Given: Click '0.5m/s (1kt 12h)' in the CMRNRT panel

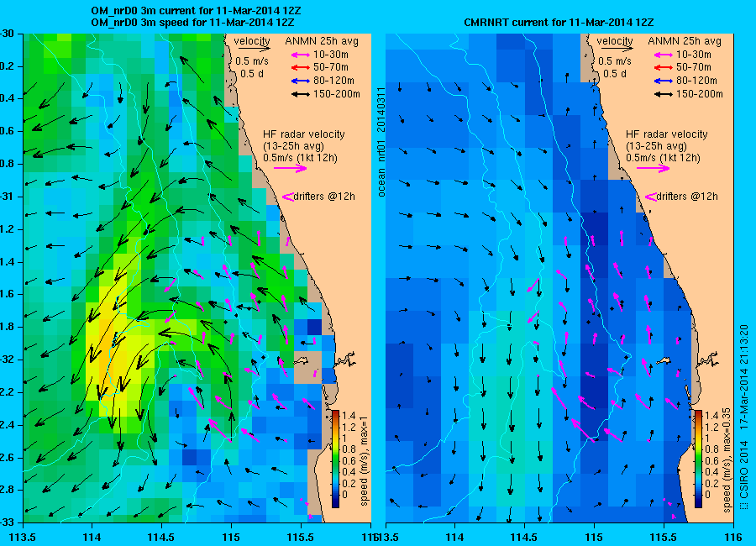Looking at the screenshot, I should 663,158.
